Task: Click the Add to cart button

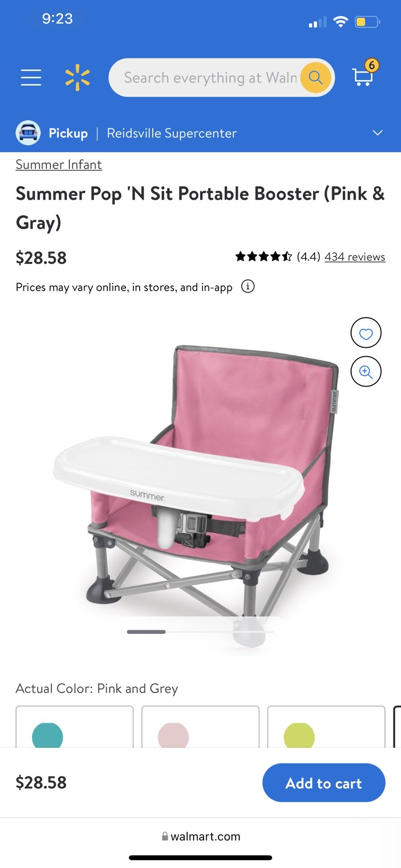Action: tap(324, 783)
